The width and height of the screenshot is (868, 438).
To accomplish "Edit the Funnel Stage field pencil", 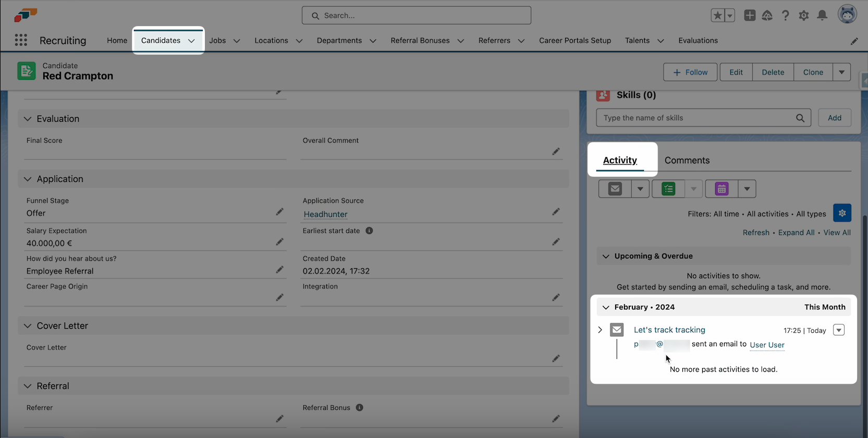I will (x=280, y=212).
